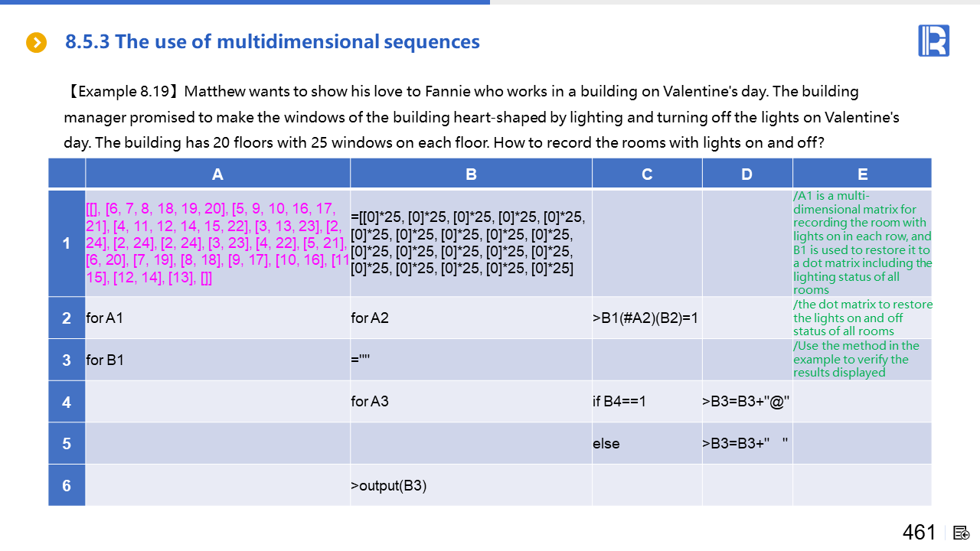980x551 pixels.
Task: Select column C header
Action: click(647, 174)
